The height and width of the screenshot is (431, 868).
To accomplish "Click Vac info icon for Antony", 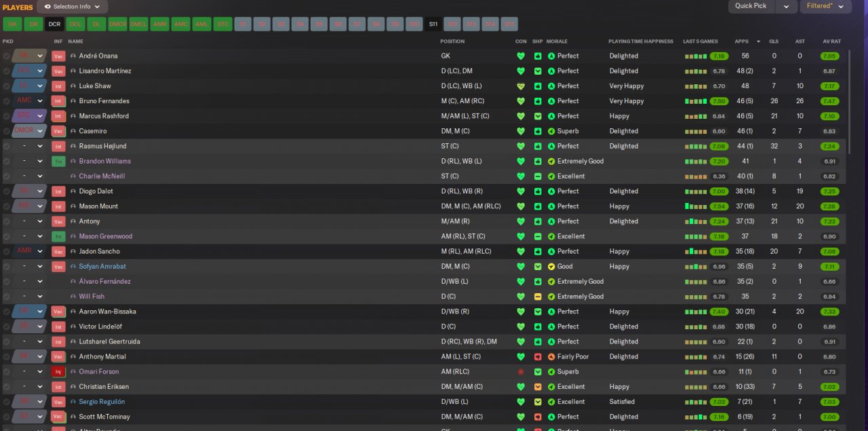I will [x=58, y=221].
